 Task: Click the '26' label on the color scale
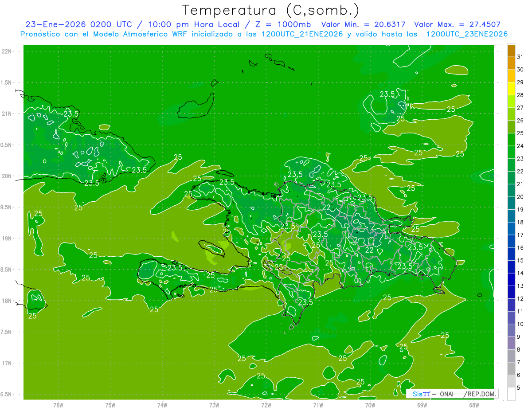click(x=520, y=120)
